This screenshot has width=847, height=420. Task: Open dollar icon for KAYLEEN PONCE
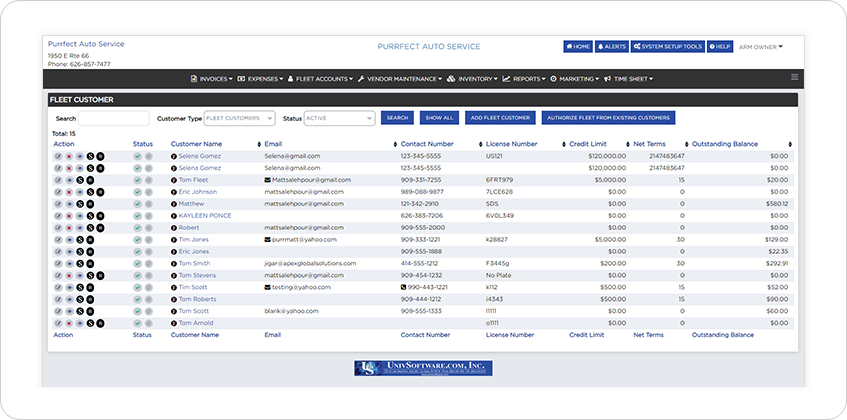click(x=90, y=215)
